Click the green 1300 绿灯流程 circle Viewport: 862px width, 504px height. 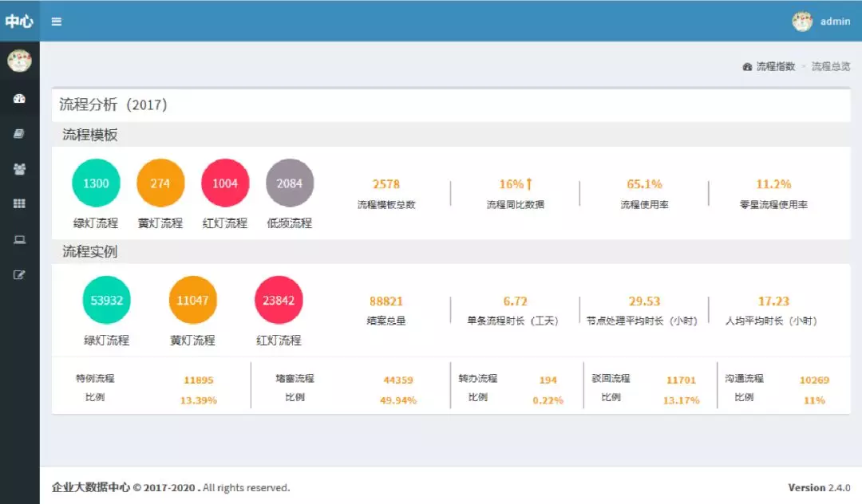click(96, 183)
